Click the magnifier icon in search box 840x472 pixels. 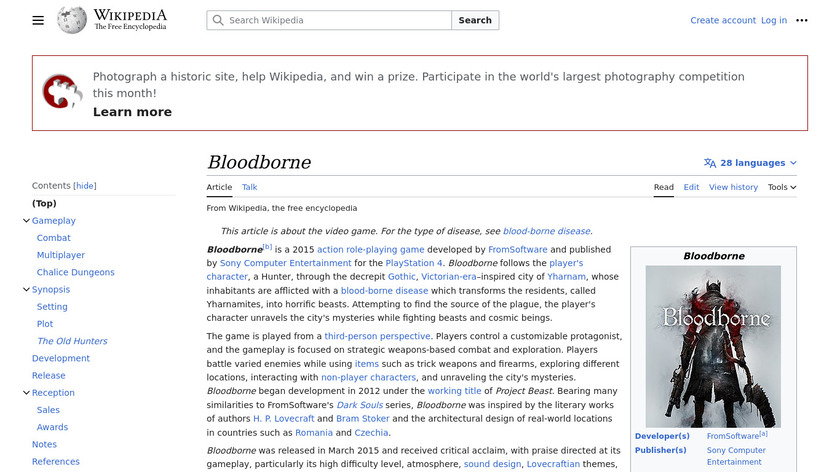click(218, 20)
